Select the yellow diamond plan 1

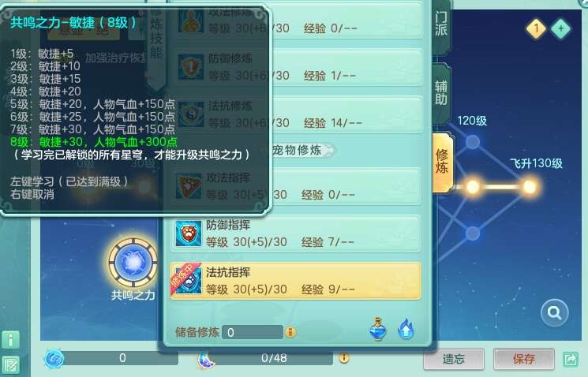[x=536, y=28]
